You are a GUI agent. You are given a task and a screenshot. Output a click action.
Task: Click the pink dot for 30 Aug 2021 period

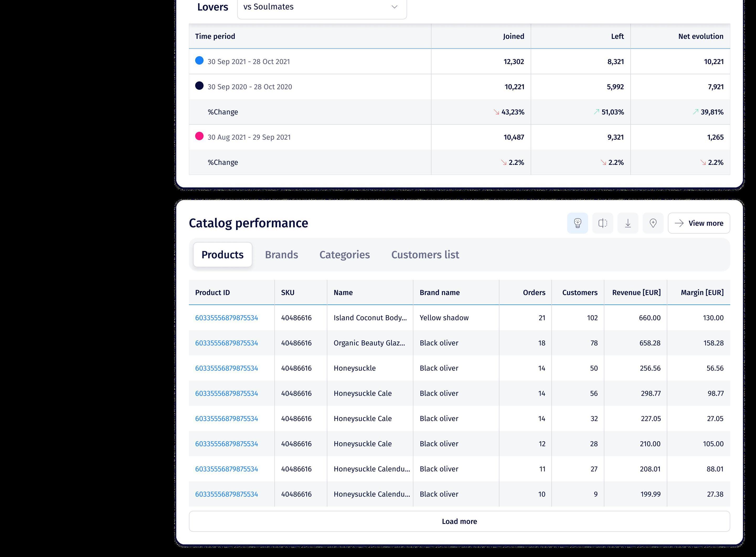pyautogui.click(x=199, y=136)
